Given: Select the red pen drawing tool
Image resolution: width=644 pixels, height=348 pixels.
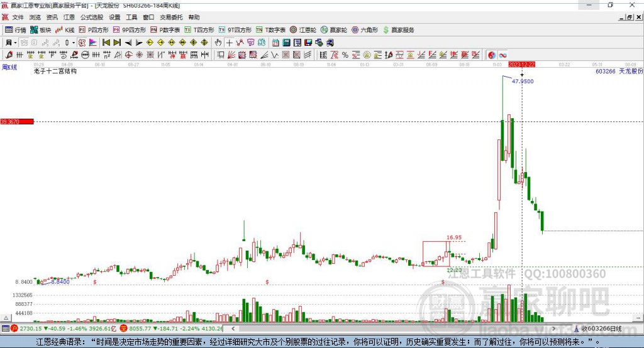Looking at the screenshot, I should click(9, 55).
